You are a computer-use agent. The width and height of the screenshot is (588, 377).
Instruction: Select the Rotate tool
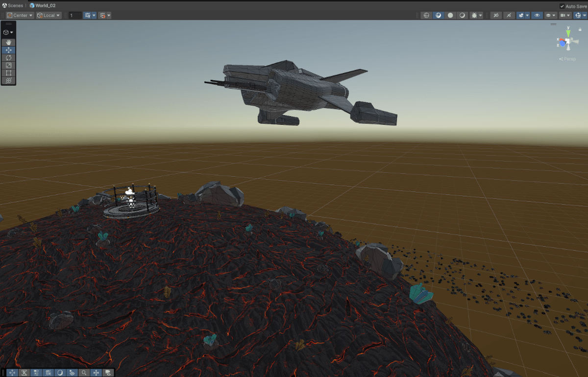point(8,57)
